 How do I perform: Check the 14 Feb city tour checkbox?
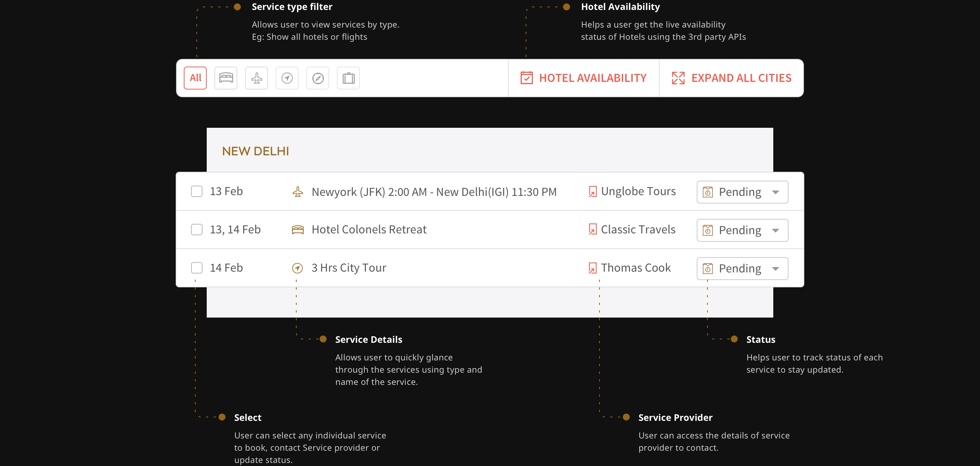(x=196, y=268)
